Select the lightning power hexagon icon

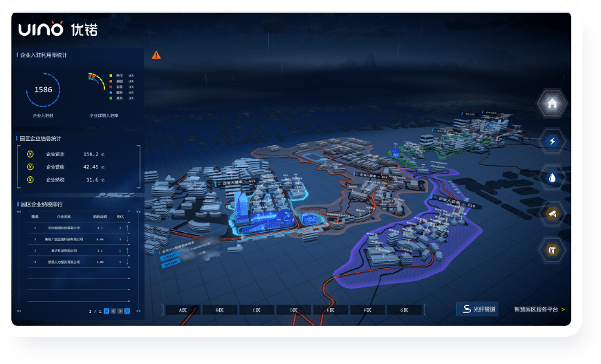tap(552, 141)
